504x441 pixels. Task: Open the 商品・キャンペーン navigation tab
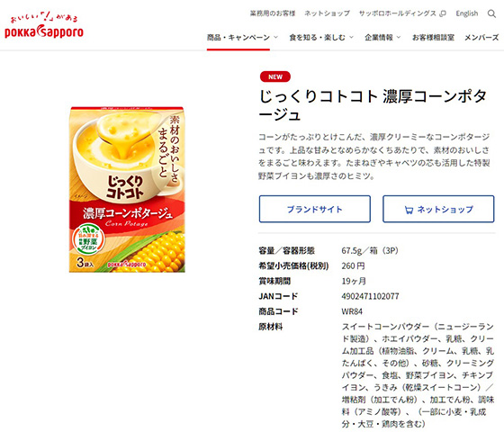tap(238, 37)
